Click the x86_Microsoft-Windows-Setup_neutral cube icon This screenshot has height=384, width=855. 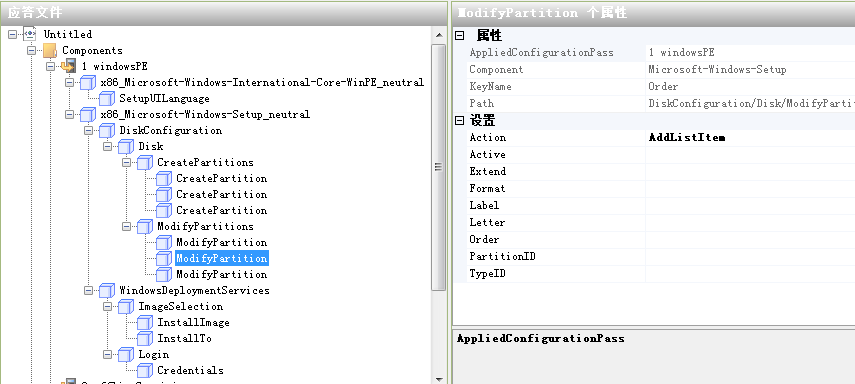88,115
